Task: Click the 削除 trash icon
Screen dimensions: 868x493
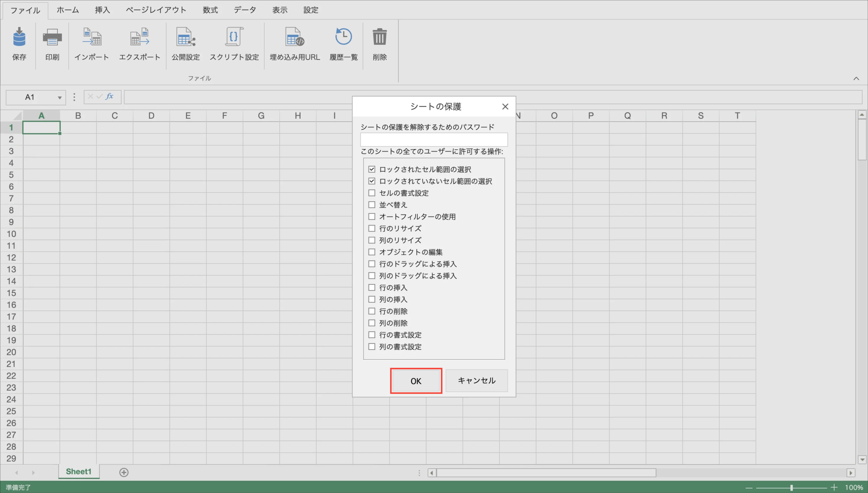Action: 379,37
